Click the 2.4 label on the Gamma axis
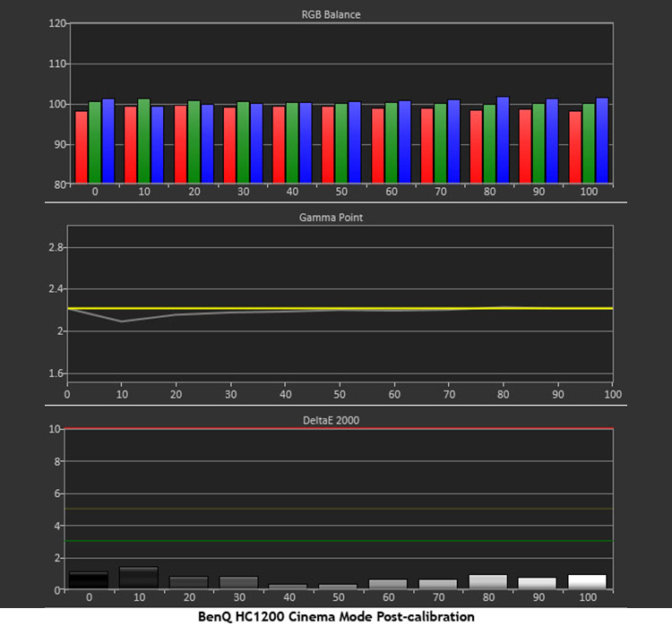The width and height of the screenshot is (672, 626). (54, 289)
